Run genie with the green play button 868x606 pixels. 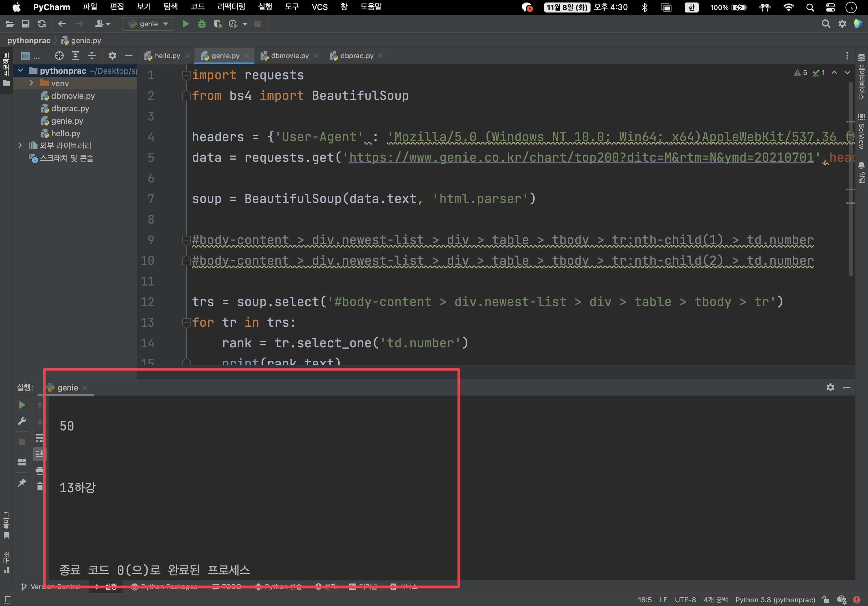186,24
